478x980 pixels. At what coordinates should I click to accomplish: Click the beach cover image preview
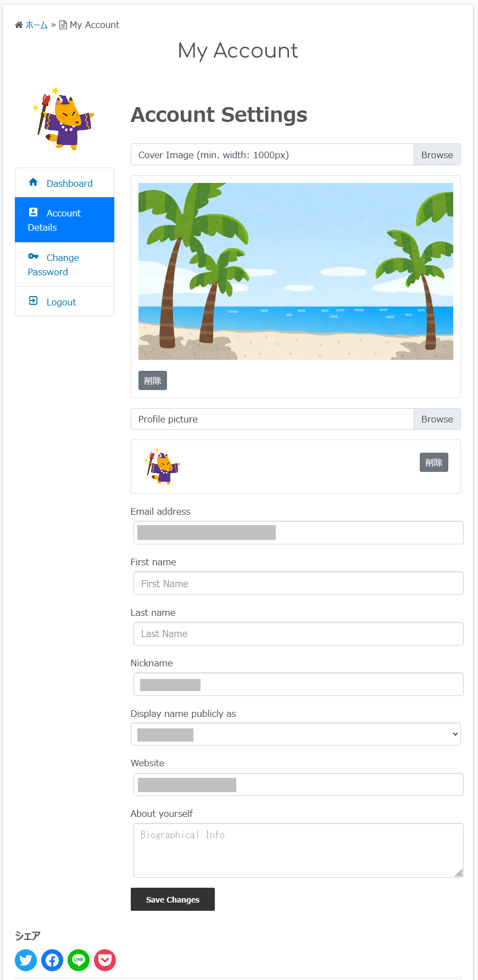pos(296,271)
